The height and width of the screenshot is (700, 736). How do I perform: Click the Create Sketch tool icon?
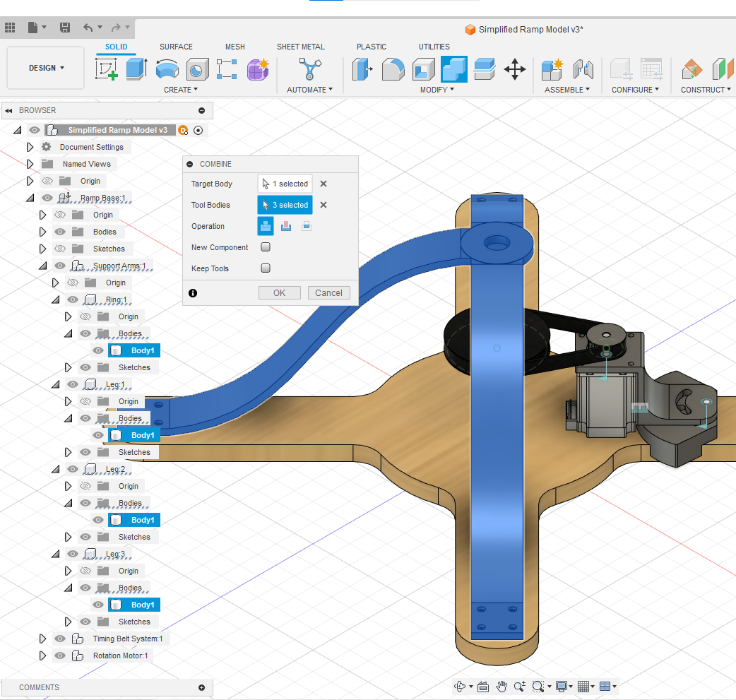click(x=107, y=69)
